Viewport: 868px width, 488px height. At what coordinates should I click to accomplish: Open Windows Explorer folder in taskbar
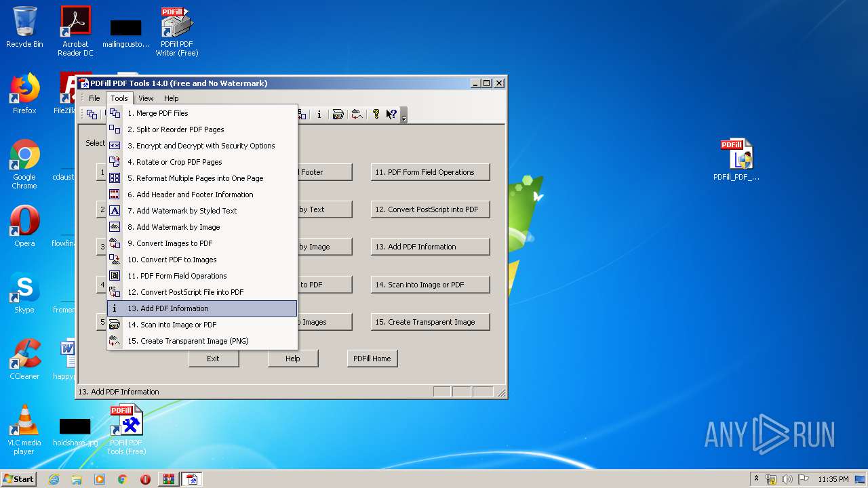coord(77,479)
